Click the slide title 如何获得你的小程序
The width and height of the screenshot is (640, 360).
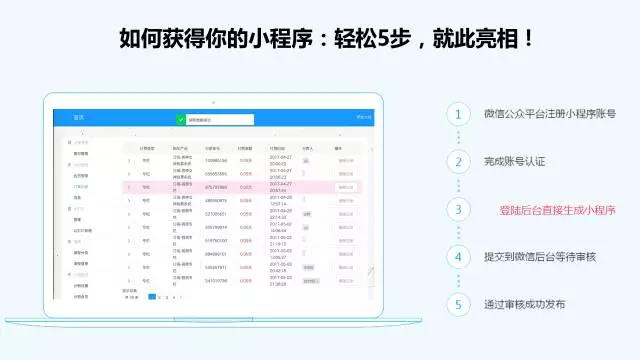tap(216, 39)
